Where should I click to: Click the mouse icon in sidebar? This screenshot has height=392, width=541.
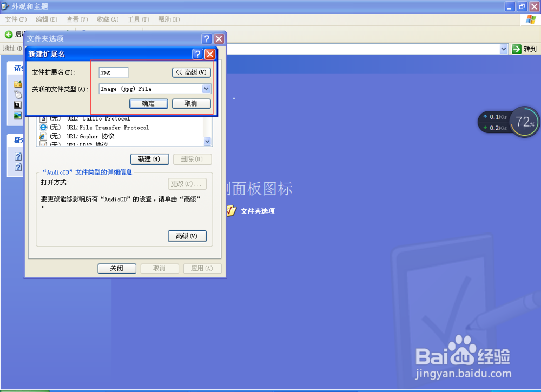(x=18, y=95)
